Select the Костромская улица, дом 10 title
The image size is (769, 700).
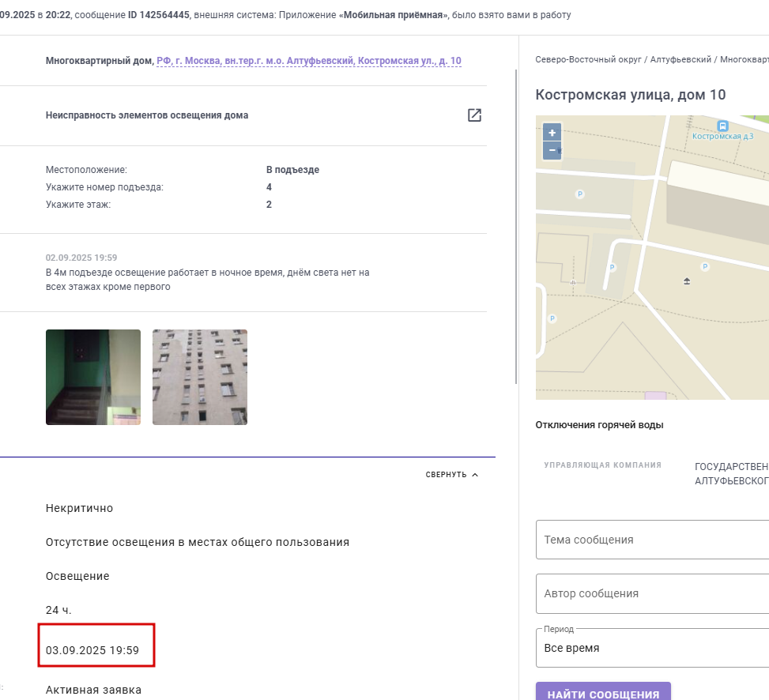(631, 95)
